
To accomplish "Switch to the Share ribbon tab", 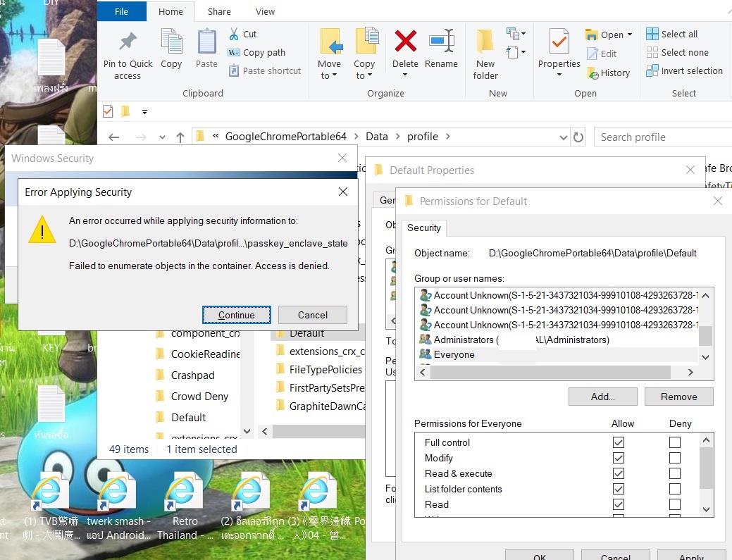I will [219, 12].
